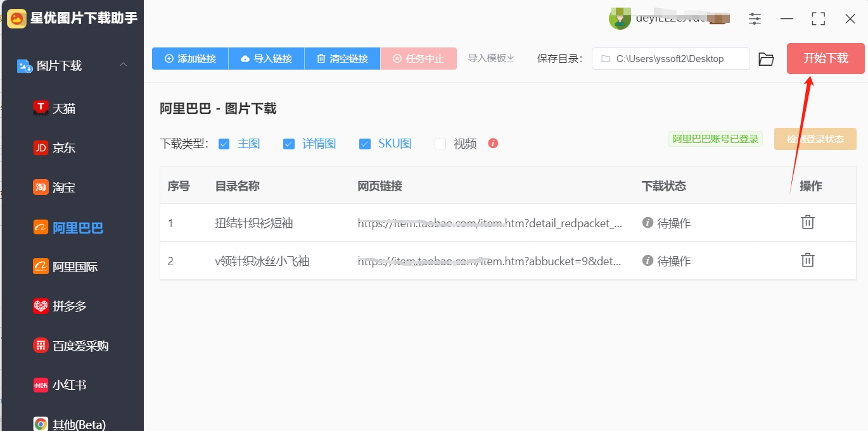
Task: Click the 网页链接 column header
Action: click(380, 186)
